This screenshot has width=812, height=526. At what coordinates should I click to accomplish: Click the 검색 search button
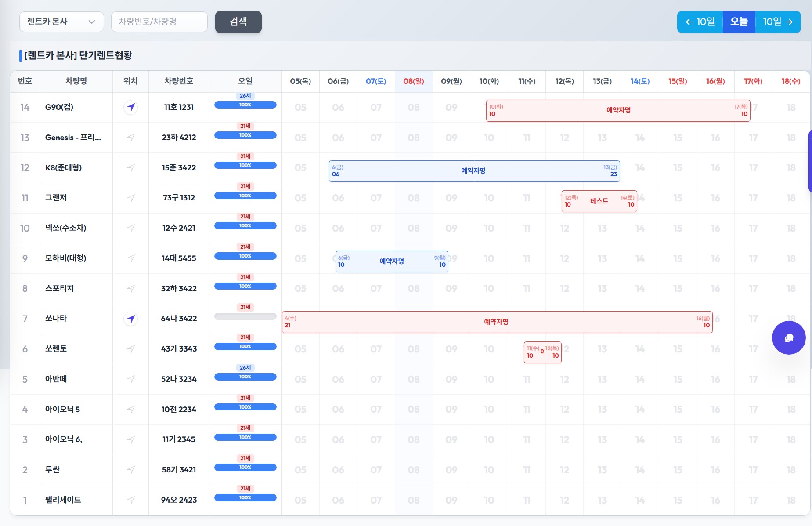[x=238, y=22]
